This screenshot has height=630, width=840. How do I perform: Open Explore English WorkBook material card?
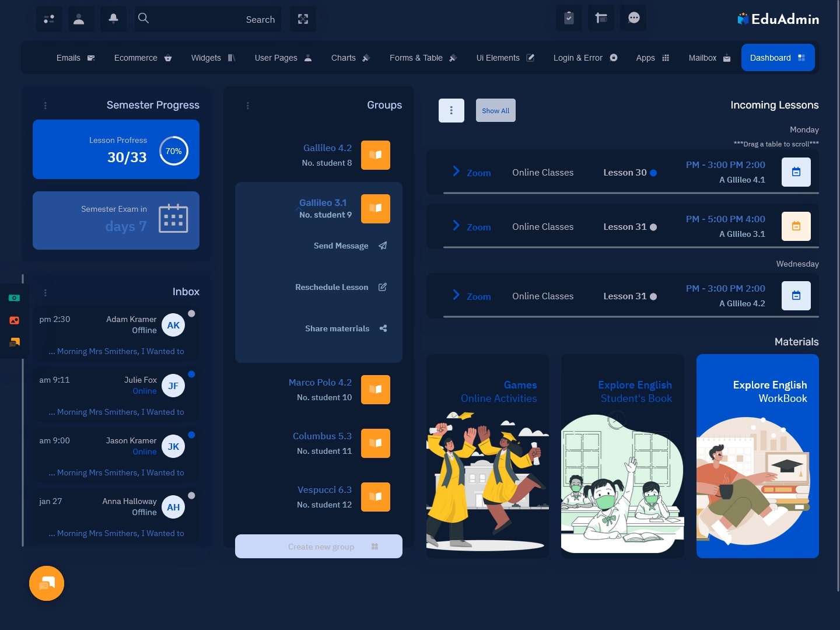coord(758,456)
